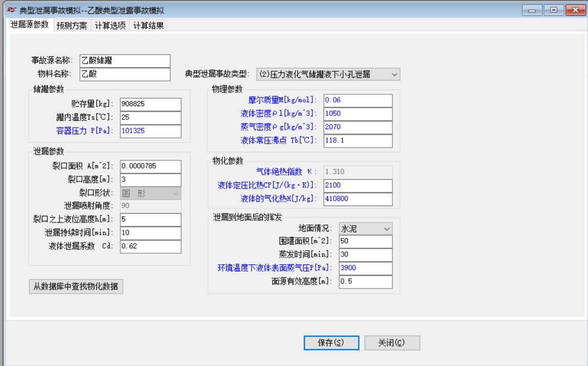Click the 液体的气化热H label
588x366 pixels.
(278, 199)
